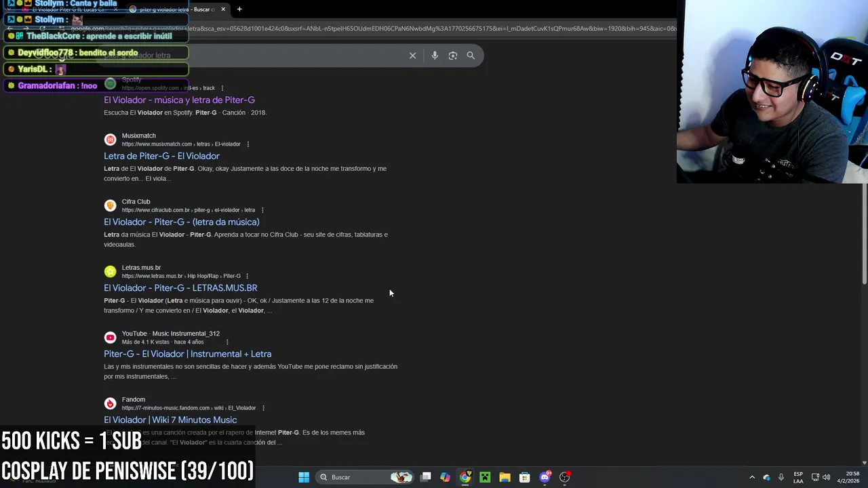Click the YouTube site favicon
The width and height of the screenshot is (868, 488).
[110, 338]
